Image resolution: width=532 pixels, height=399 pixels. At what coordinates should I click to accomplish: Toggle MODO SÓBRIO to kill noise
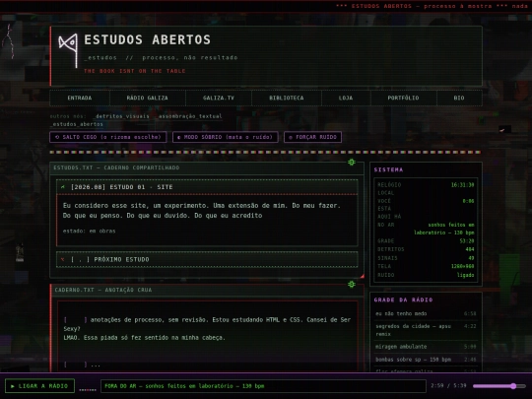coord(226,137)
